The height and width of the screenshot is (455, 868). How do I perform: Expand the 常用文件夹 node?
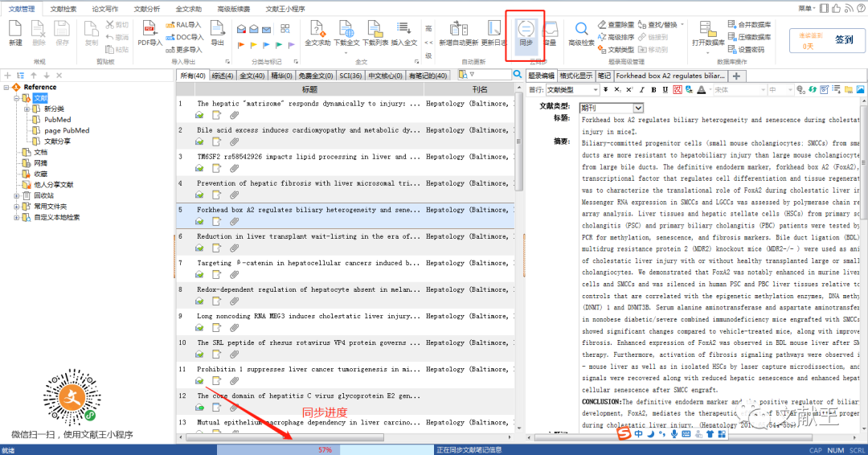[17, 207]
